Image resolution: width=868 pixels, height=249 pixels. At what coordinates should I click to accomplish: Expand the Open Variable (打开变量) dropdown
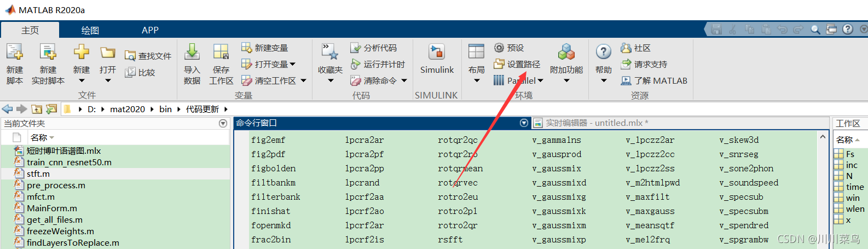pyautogui.click(x=293, y=65)
